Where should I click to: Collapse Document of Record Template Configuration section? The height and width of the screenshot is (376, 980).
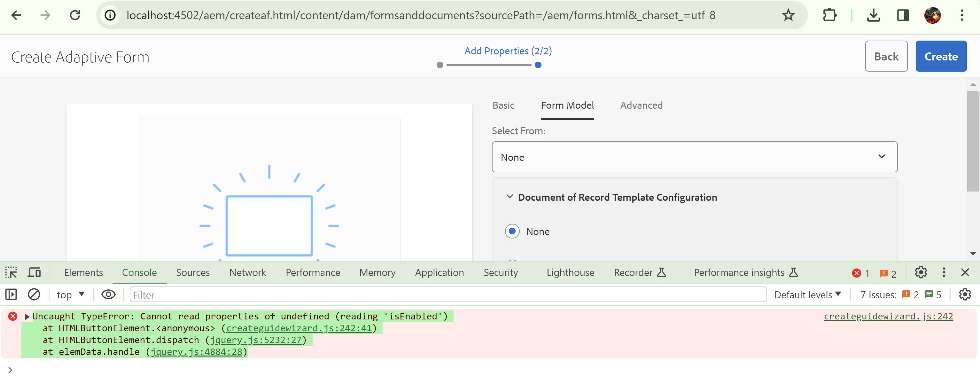509,197
